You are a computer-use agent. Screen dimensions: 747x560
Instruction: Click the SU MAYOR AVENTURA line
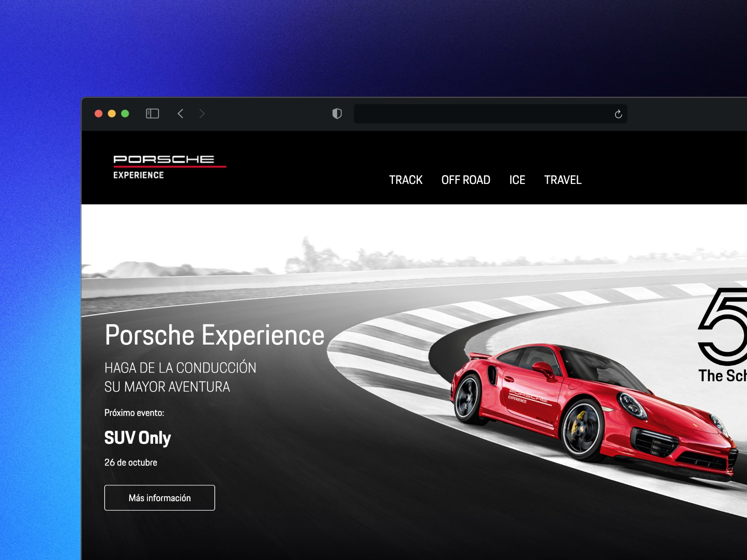[x=167, y=387]
